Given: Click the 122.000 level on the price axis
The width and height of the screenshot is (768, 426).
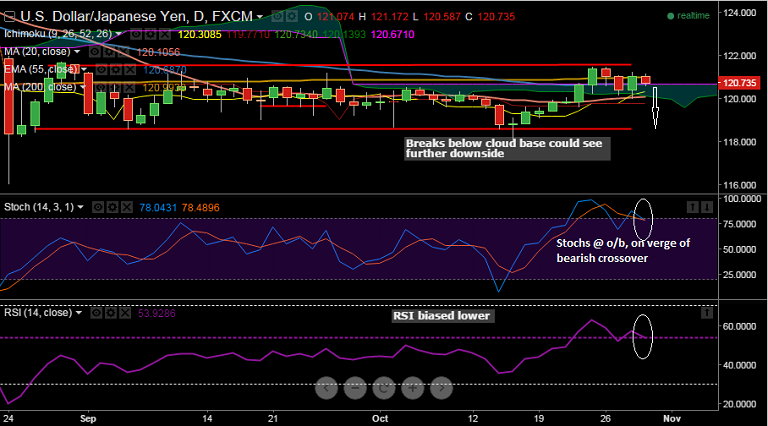Looking at the screenshot, I should pyautogui.click(x=740, y=56).
